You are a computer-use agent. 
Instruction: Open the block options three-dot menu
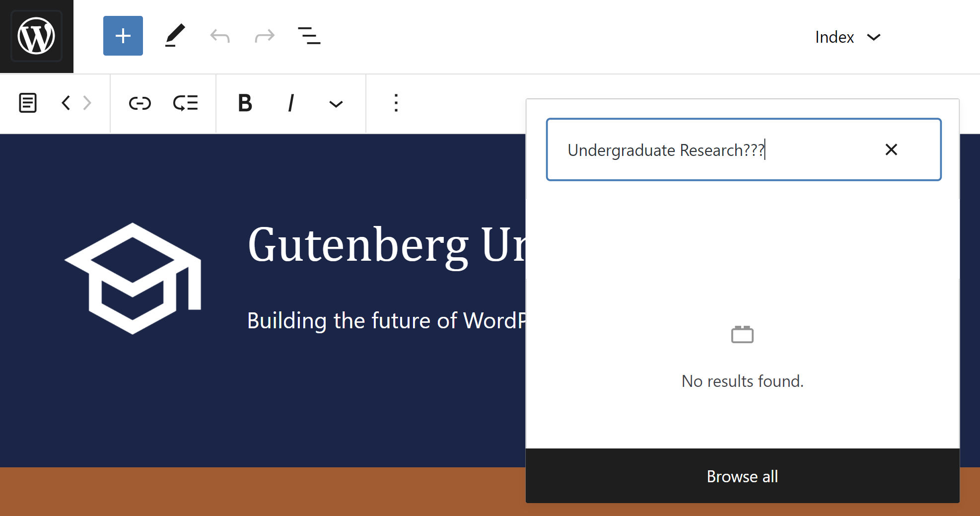click(x=396, y=103)
